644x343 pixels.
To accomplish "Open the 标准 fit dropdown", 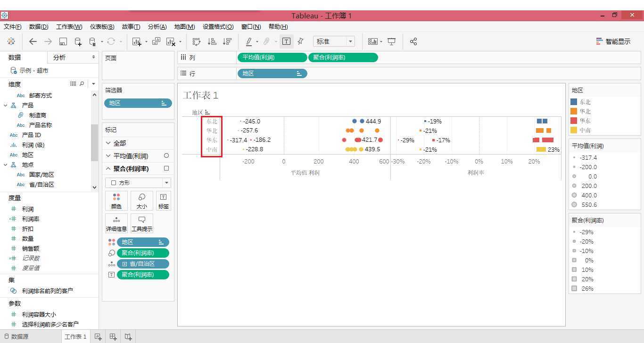I will 333,41.
